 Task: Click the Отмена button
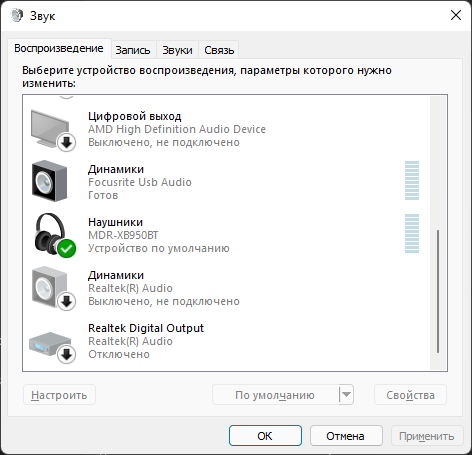(346, 436)
